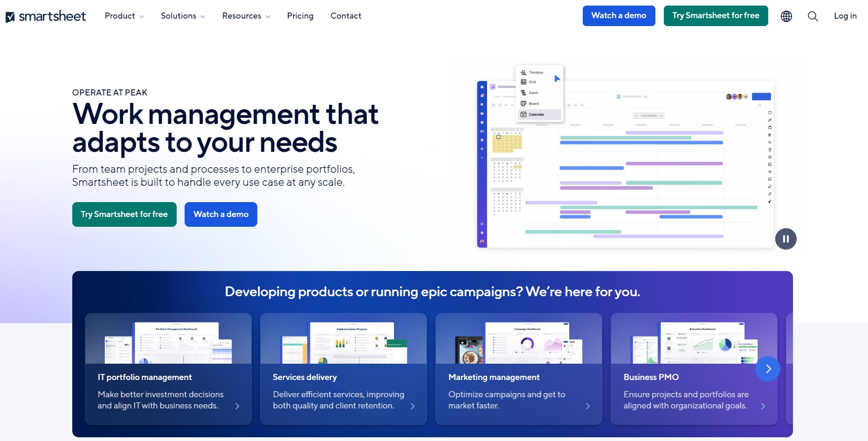Select the IT portfolio management title
Screen dimensions: 868x441
145,377
